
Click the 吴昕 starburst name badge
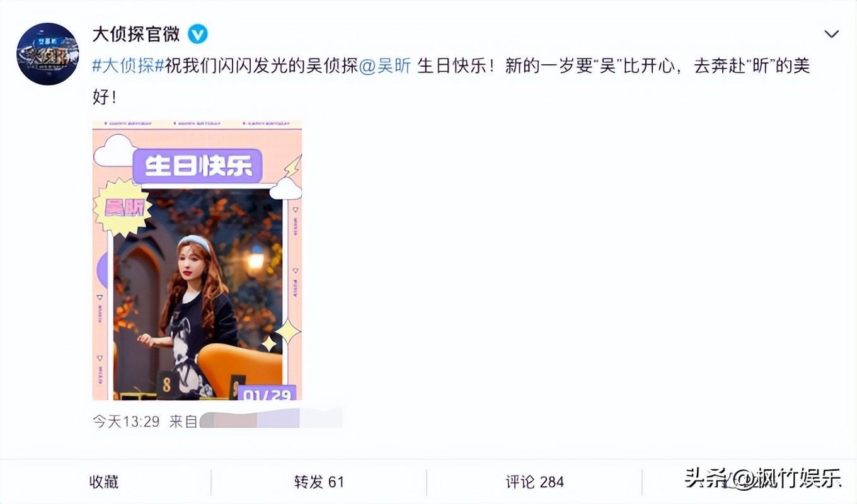tap(123, 207)
